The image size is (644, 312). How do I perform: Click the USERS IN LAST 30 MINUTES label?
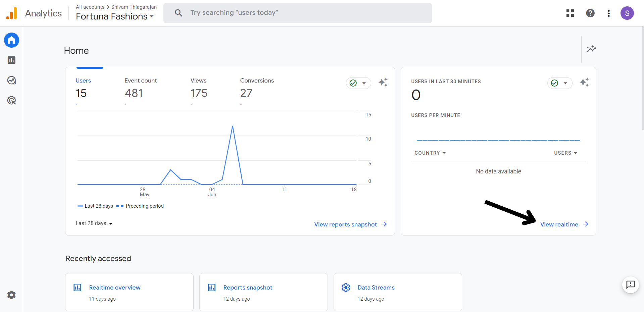pos(446,82)
